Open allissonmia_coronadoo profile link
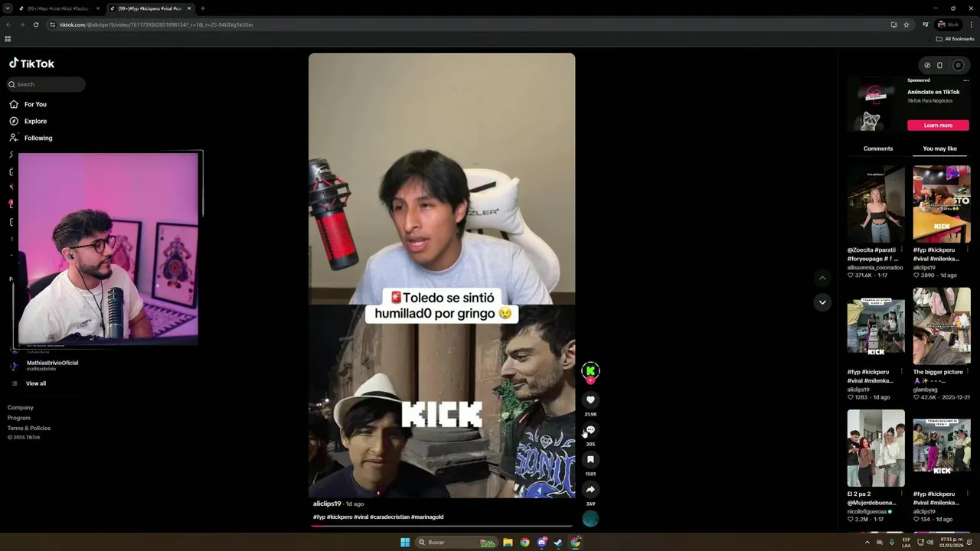The image size is (980, 551). [875, 268]
